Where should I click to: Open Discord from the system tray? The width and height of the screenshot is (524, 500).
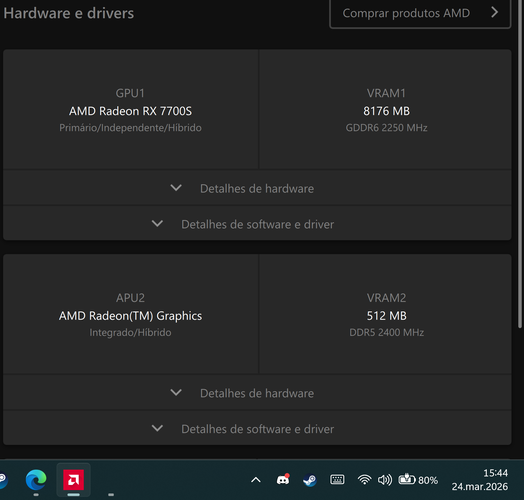[283, 480]
